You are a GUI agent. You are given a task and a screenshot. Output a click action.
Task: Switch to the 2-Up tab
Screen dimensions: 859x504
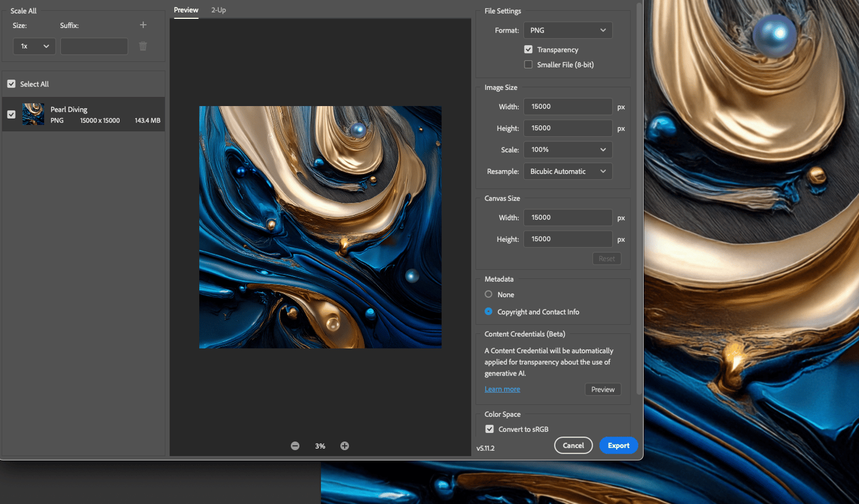coord(218,10)
